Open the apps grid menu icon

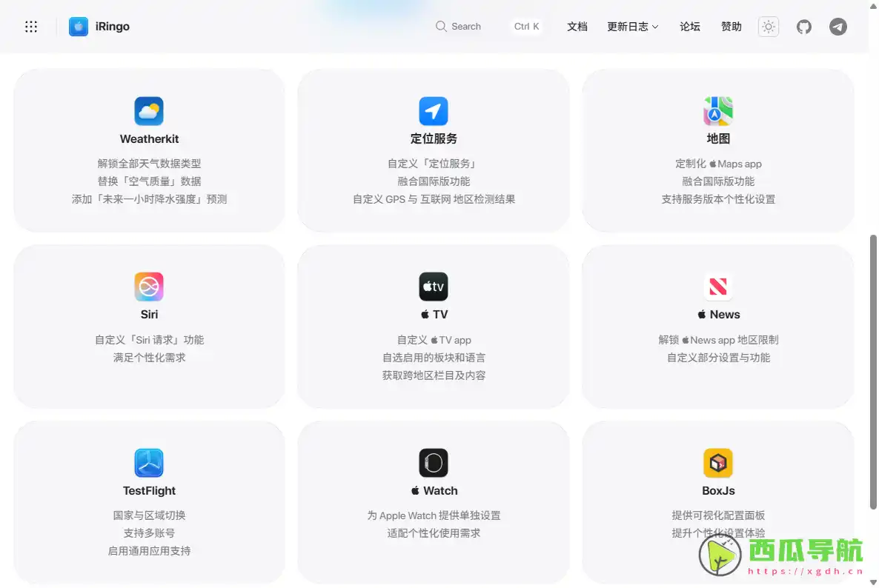(31, 27)
